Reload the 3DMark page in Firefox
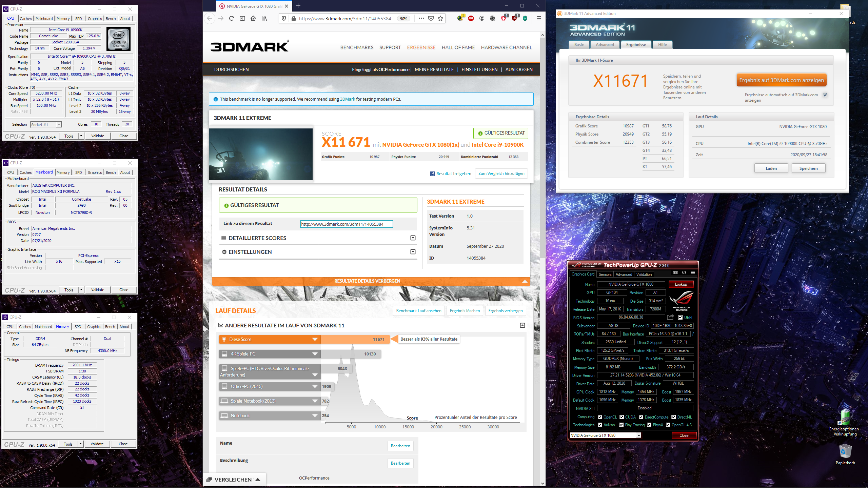This screenshot has width=868, height=488. click(232, 18)
